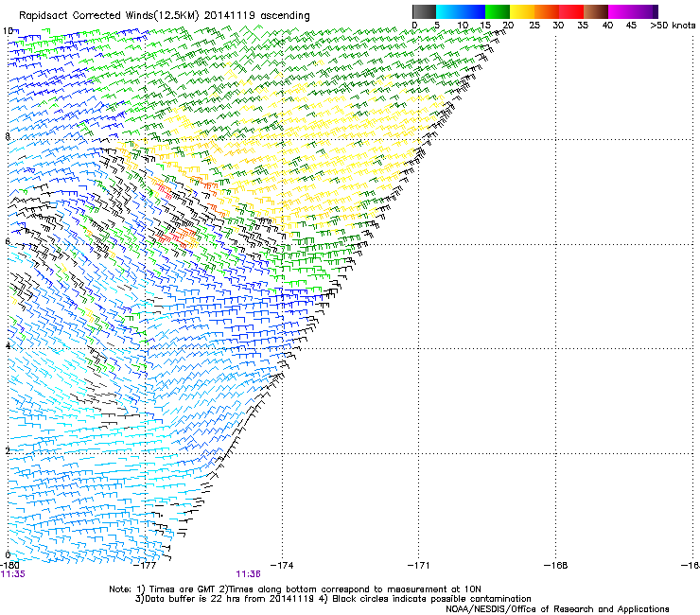Click the magenta 40-45 knots legend segment

pos(621,11)
